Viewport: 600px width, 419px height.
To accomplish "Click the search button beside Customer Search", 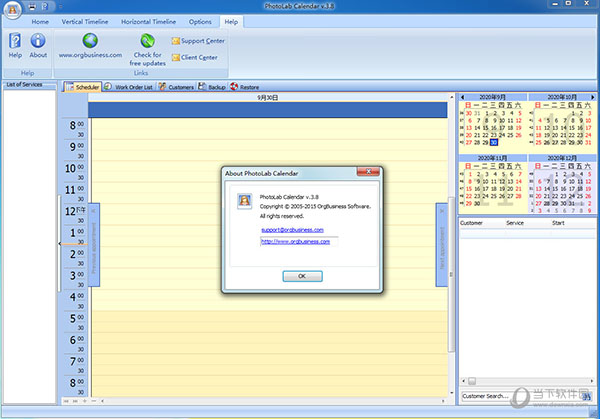I will tap(586, 396).
